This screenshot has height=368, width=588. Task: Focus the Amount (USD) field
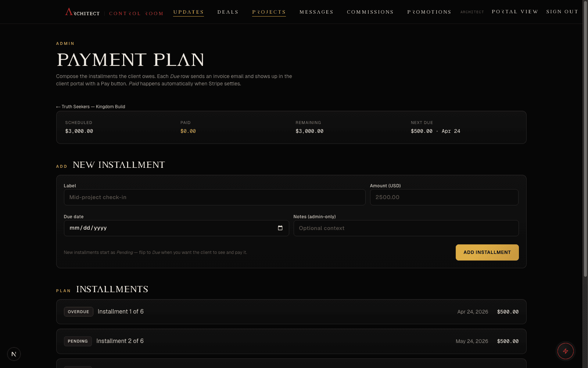444,197
